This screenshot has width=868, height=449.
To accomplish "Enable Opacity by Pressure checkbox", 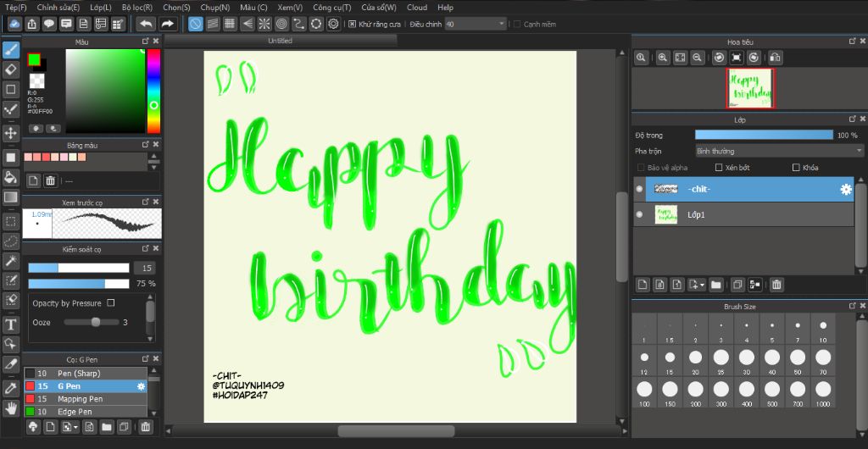I will (x=111, y=303).
